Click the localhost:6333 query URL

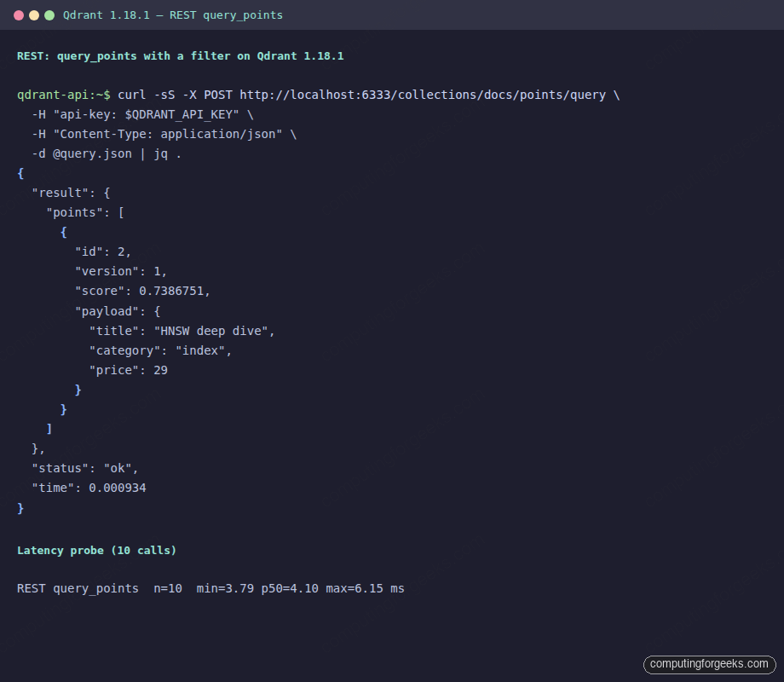(x=423, y=95)
